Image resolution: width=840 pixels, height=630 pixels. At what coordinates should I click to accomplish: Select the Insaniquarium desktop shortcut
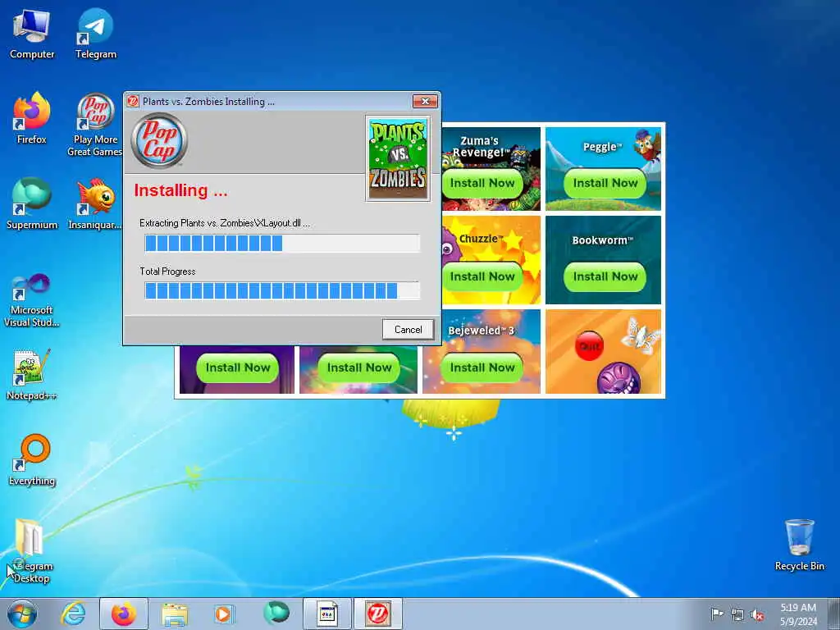[x=95, y=204]
